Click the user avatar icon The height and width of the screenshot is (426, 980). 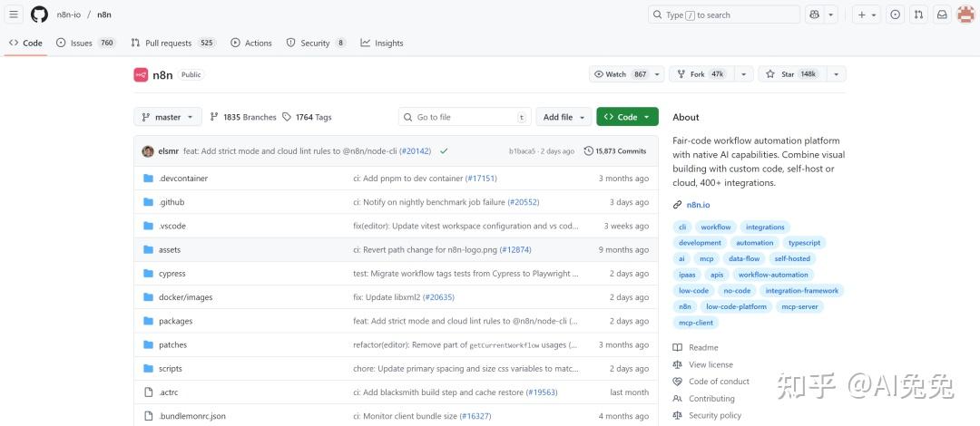(x=965, y=15)
